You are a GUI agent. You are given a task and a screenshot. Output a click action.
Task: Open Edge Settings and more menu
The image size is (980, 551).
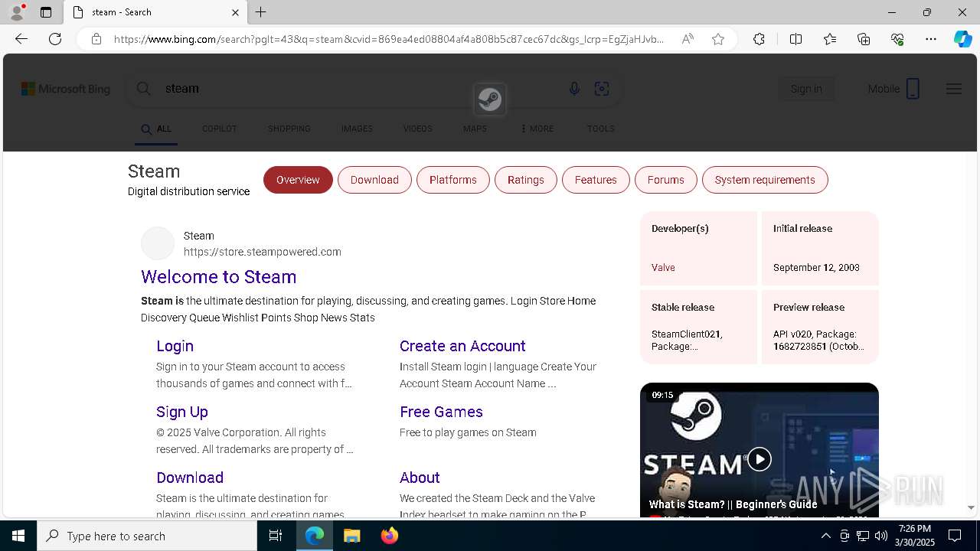click(931, 39)
